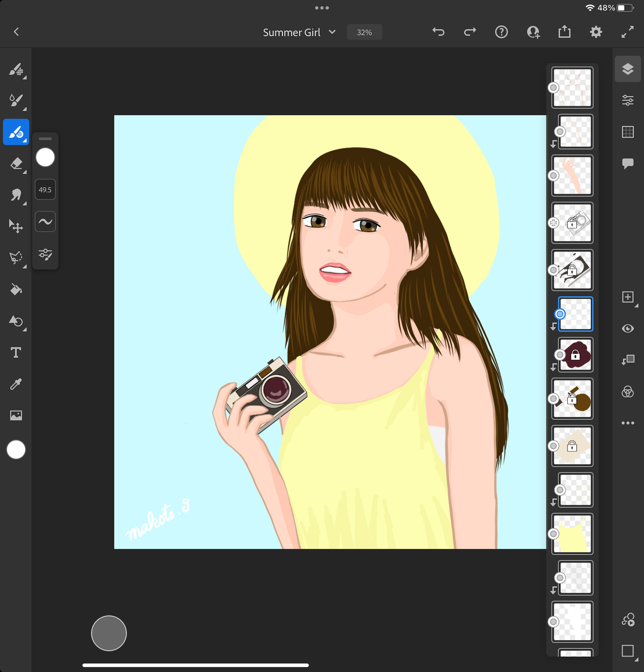Open the Appearance blend icon
The image size is (644, 672).
(x=628, y=392)
